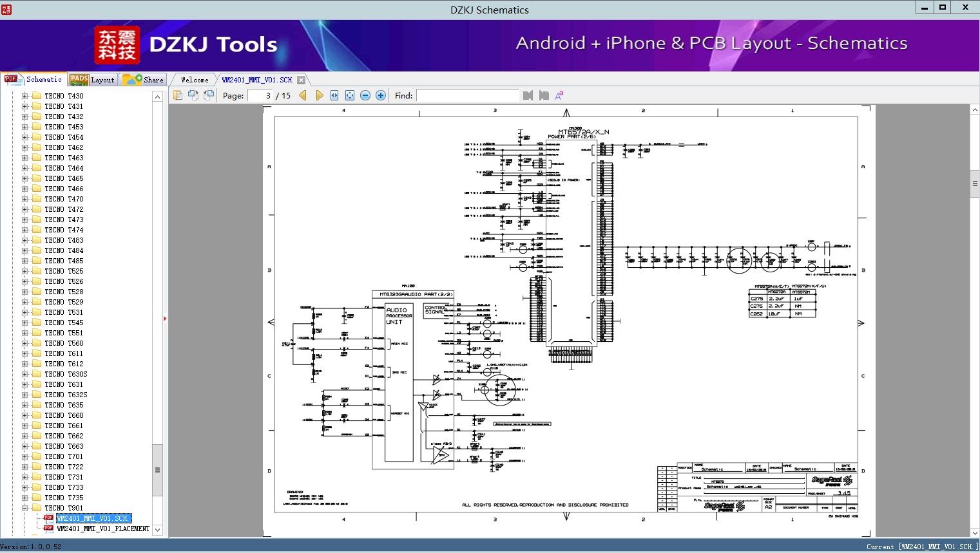Click the fit page icon
Viewport: 980px width, 553px height.
tap(350, 95)
